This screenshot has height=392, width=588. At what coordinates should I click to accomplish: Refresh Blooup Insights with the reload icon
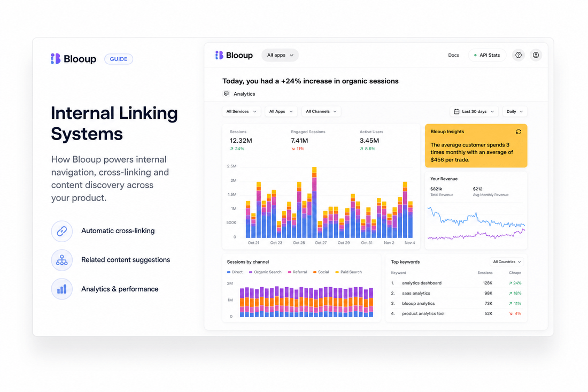coord(519,132)
